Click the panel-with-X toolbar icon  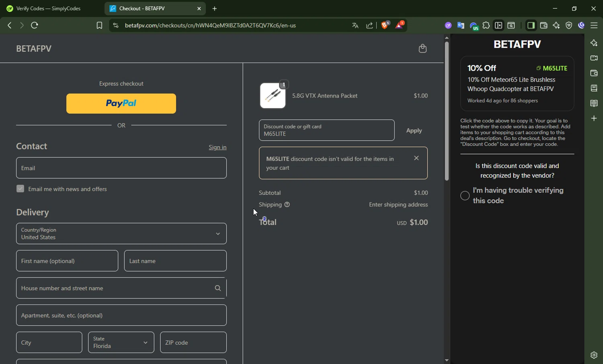tap(498, 25)
